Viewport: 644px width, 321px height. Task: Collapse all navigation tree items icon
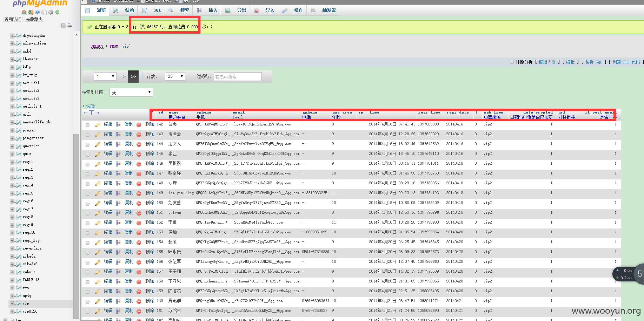63,26
